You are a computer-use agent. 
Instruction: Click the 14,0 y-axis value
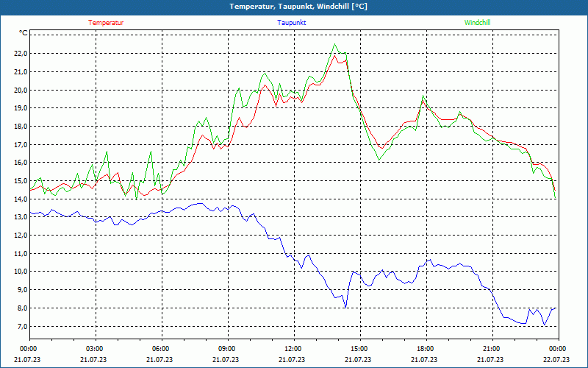point(21,199)
